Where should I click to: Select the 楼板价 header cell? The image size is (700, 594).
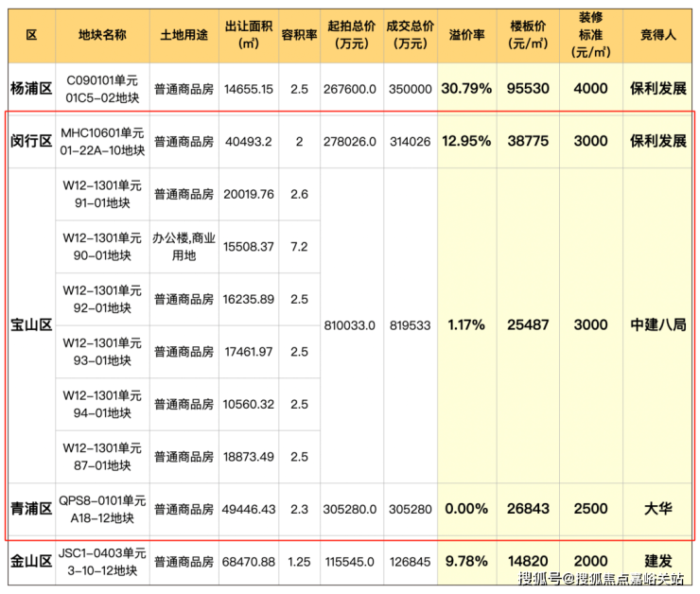pyautogui.click(x=528, y=34)
